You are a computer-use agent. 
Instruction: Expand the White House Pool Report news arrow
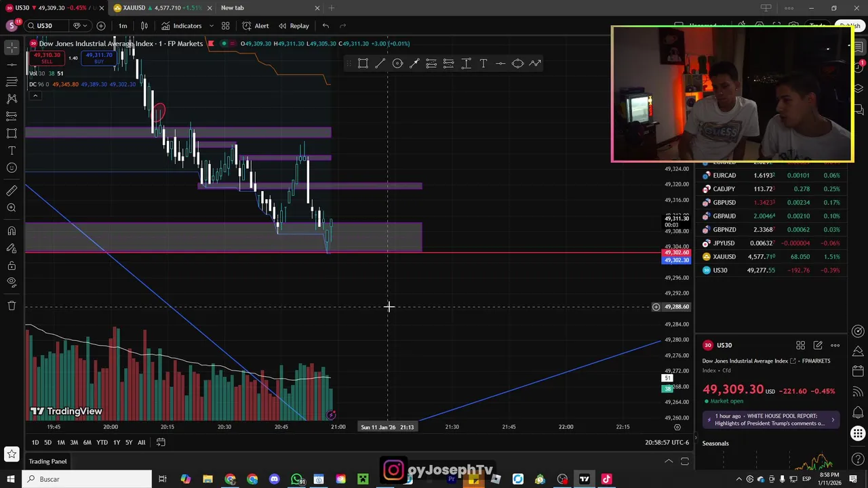(x=833, y=420)
